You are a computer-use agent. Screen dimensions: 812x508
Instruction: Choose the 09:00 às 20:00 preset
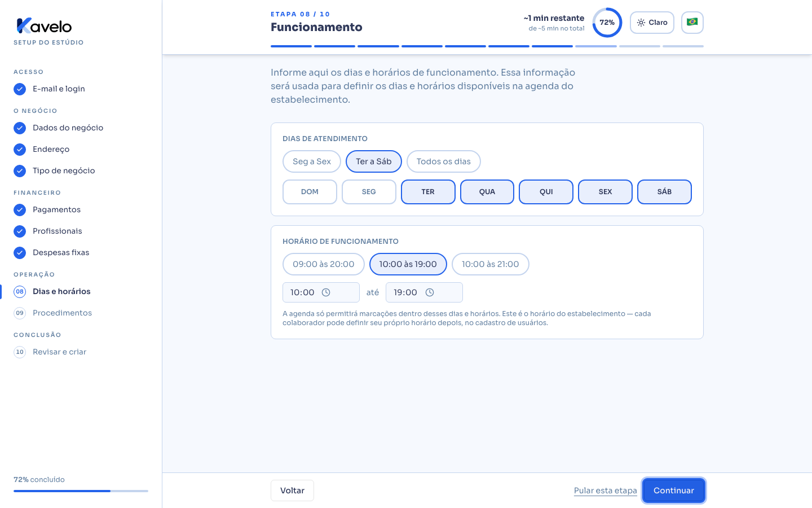point(324,264)
